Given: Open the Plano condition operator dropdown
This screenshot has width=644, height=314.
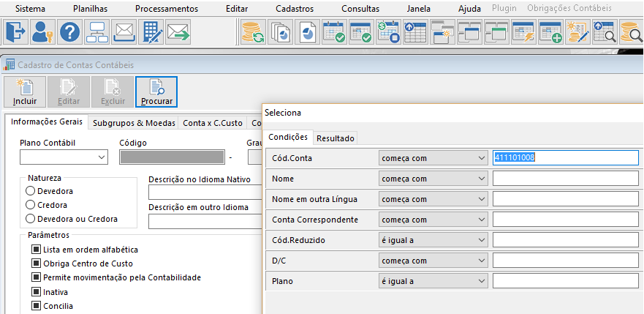Looking at the screenshot, I should [x=433, y=281].
